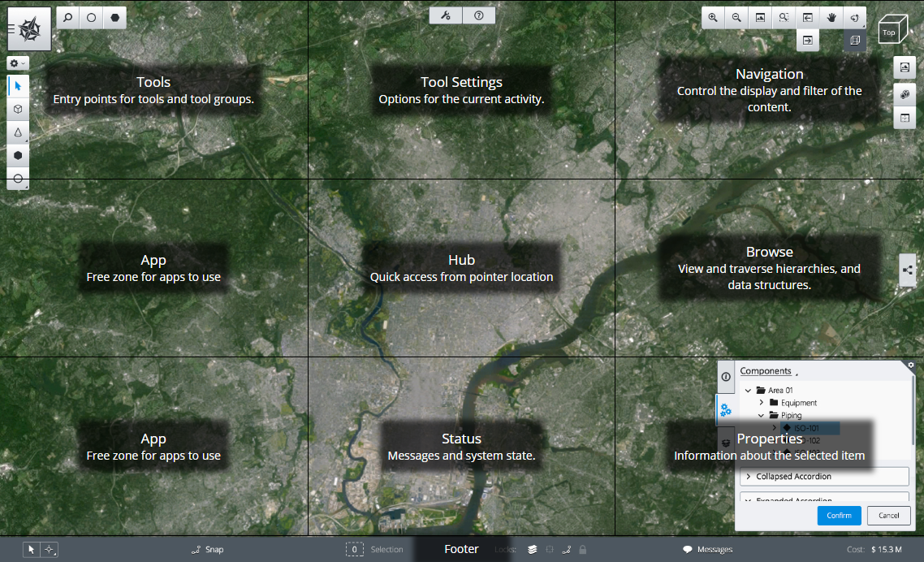The image size is (924, 562).
Task: Switch to the layered box tab in panel
Action: coord(726,443)
